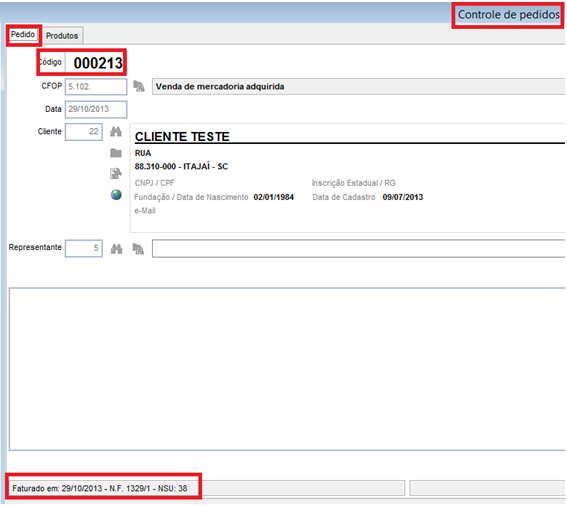Open CFOP lookup icon beside 5.102
This screenshot has height=506, width=567.
coord(139,86)
